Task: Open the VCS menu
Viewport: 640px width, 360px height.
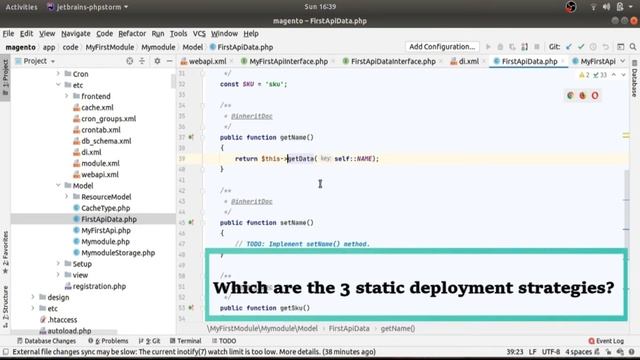Action: 199,33
